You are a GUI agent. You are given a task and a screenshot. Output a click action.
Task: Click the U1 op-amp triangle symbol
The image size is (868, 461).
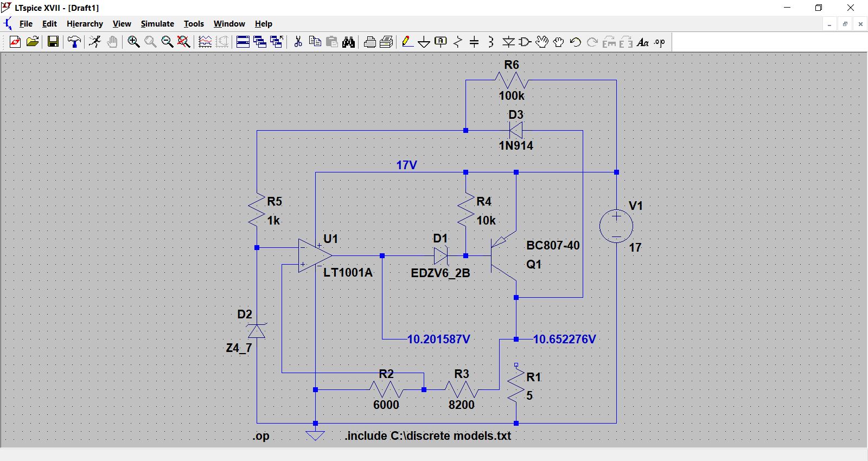click(x=315, y=255)
